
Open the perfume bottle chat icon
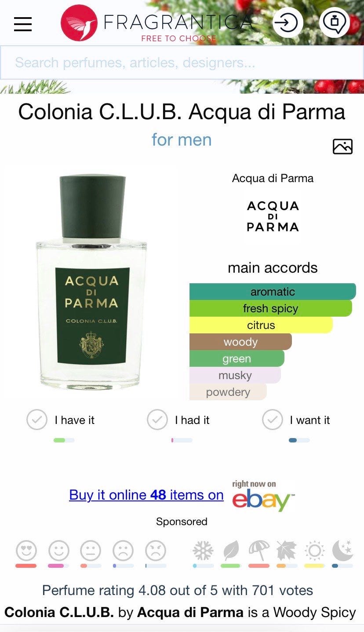(334, 22)
